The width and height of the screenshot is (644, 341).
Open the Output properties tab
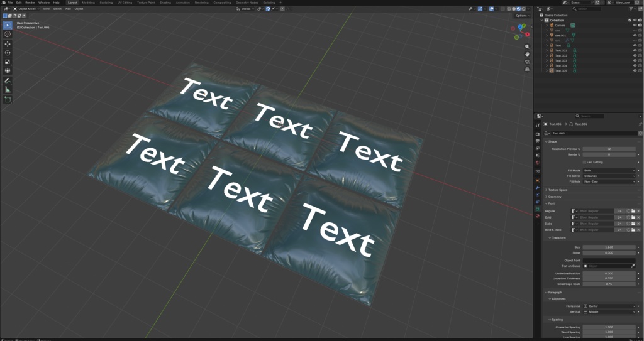point(538,141)
